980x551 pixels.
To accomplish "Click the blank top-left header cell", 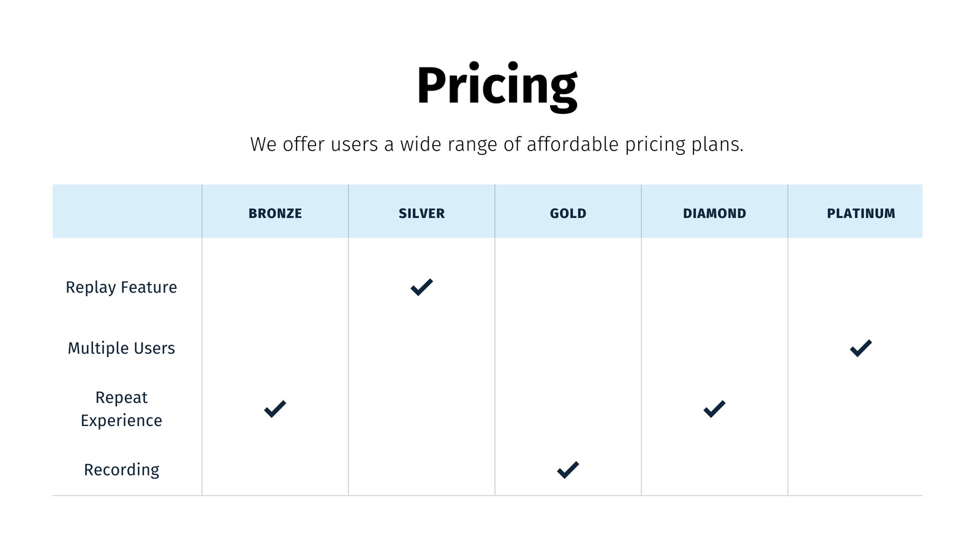I will point(127,211).
